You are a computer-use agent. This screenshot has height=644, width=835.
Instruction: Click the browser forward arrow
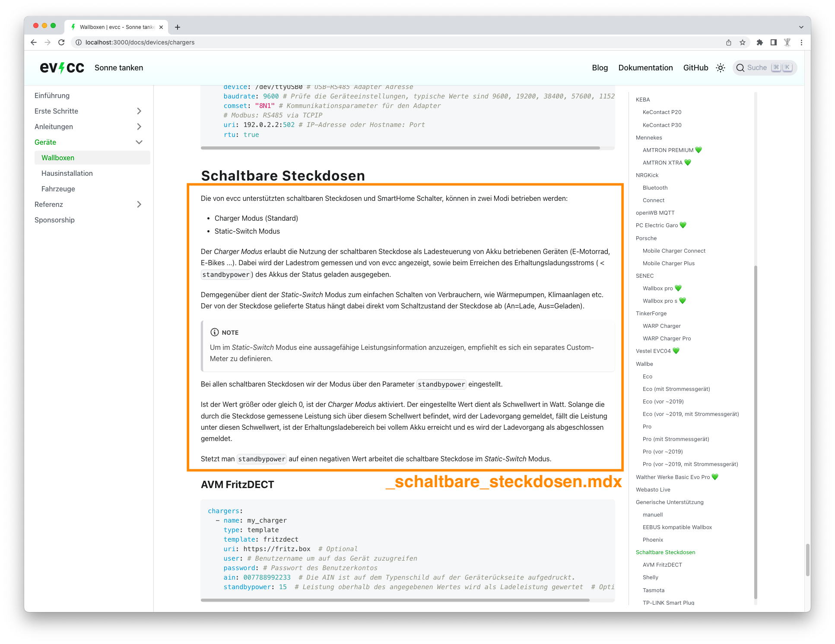(48, 42)
